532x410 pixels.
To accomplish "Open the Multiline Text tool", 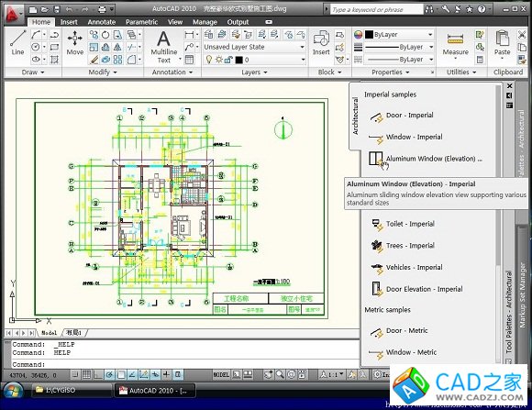I will coord(164,47).
